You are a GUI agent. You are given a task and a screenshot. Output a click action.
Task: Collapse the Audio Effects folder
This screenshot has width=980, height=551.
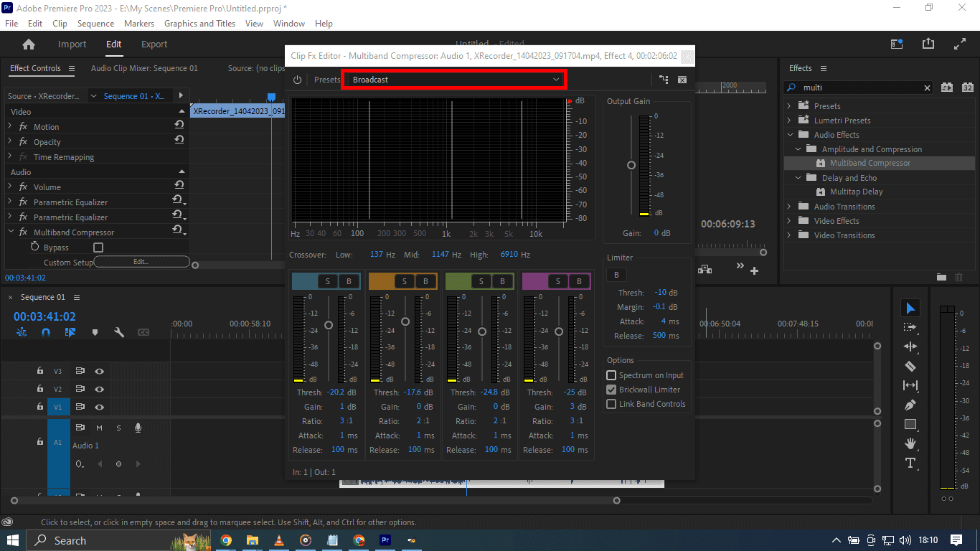(790, 134)
